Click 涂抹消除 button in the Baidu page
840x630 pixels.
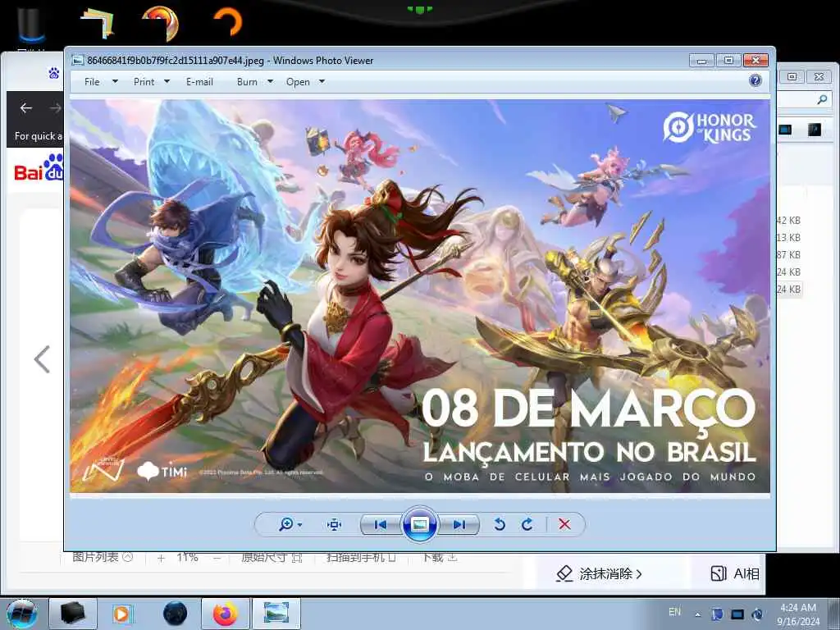599,573
